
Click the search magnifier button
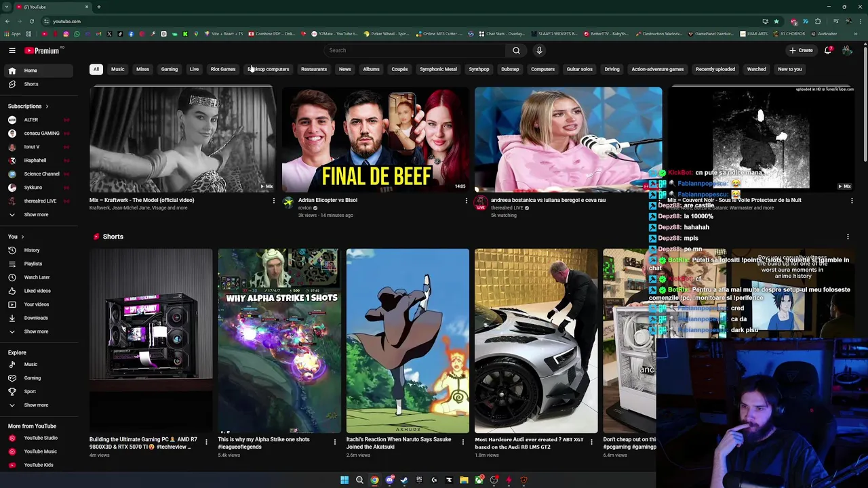(x=516, y=50)
